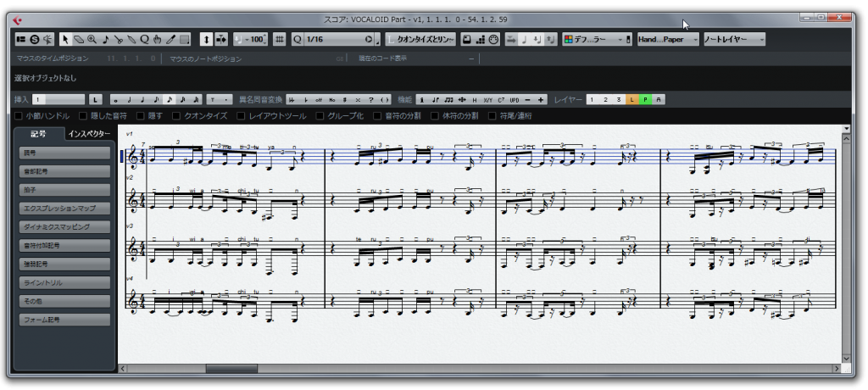Select the Export square tool
868x390 pixels.
[x=184, y=39]
